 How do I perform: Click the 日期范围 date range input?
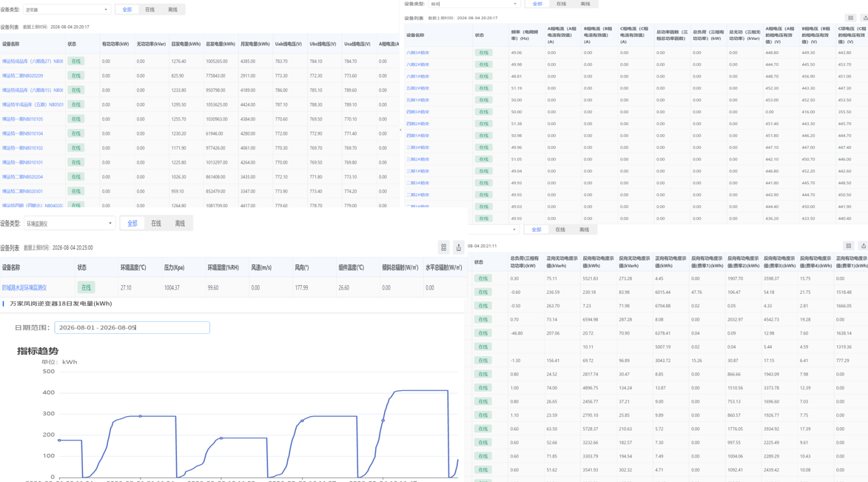[132, 327]
